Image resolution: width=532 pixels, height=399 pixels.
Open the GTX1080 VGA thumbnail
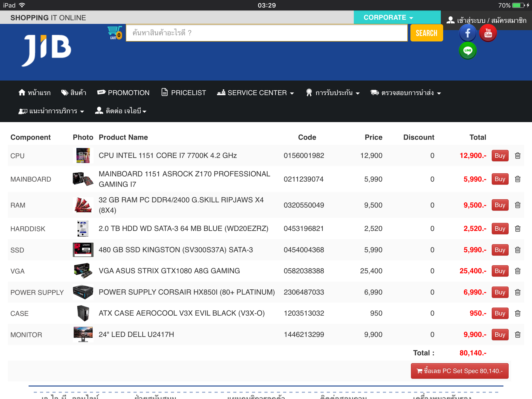(x=83, y=271)
